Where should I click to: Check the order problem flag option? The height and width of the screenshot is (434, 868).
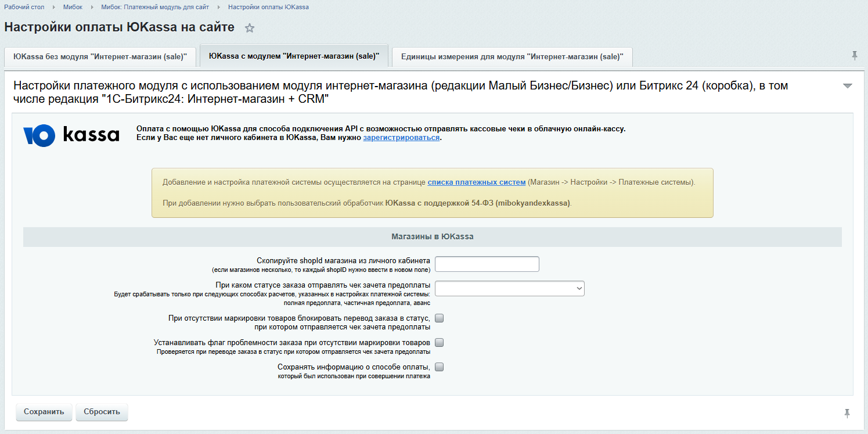440,342
